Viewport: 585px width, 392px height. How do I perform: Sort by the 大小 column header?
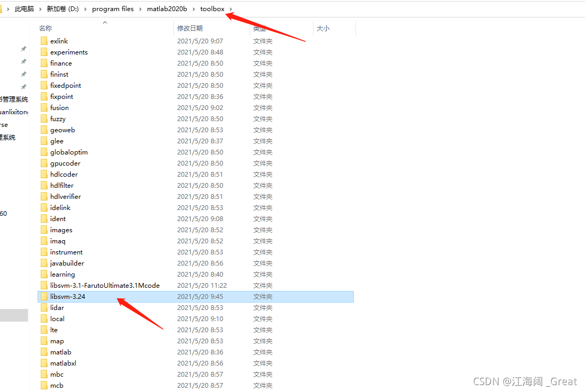point(323,29)
